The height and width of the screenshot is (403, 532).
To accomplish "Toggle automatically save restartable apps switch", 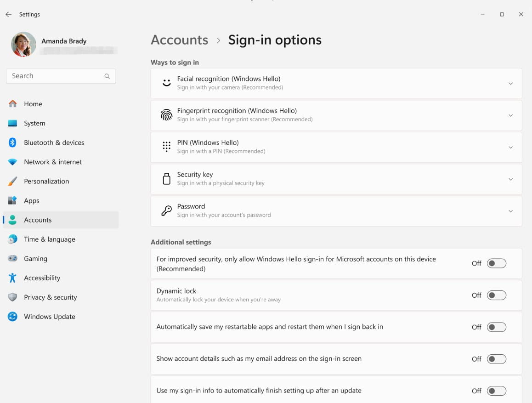I will point(496,327).
